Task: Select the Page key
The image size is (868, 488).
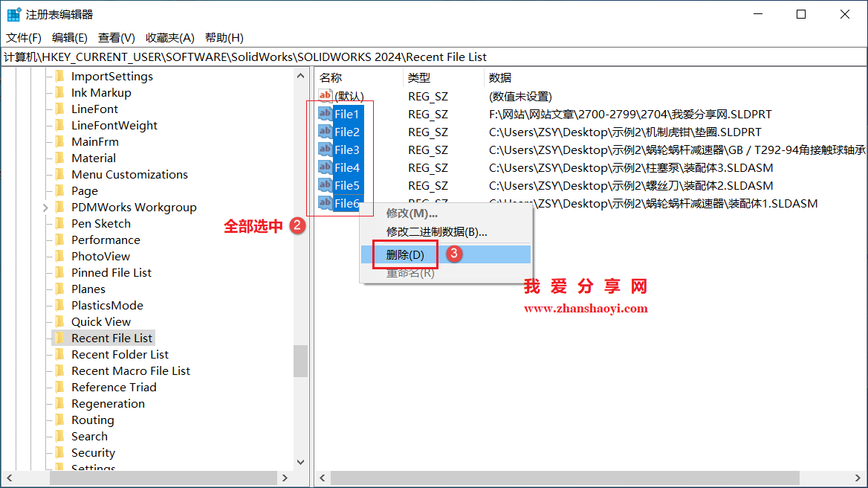Action: (x=84, y=190)
